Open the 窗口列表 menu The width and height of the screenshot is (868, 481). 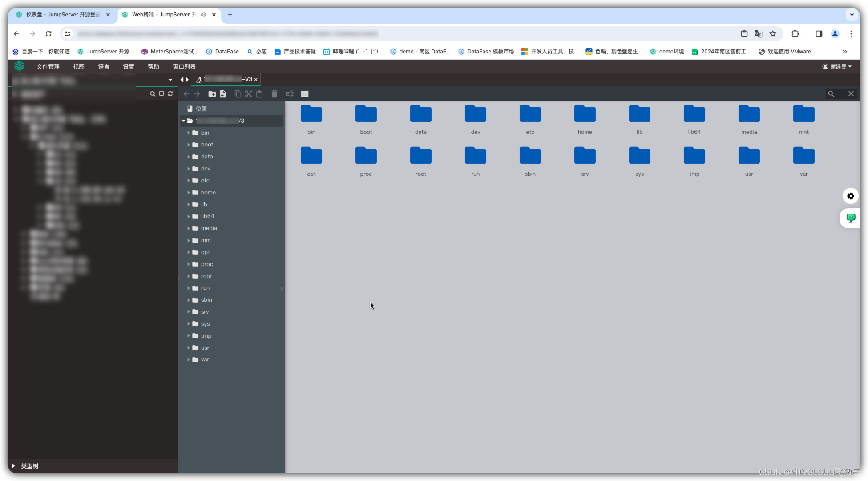tap(184, 66)
